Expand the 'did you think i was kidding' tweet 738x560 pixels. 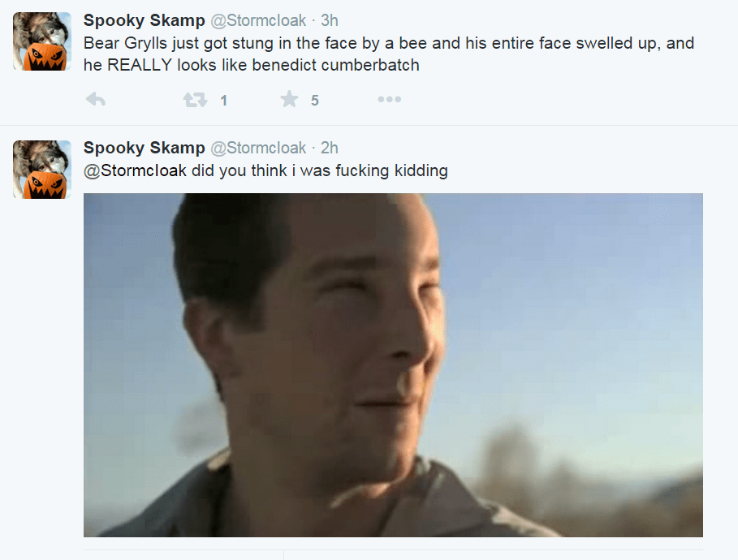(265, 170)
